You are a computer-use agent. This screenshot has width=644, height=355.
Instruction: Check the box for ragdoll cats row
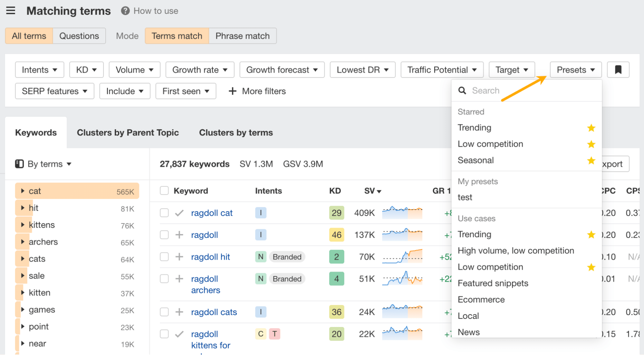tap(164, 312)
